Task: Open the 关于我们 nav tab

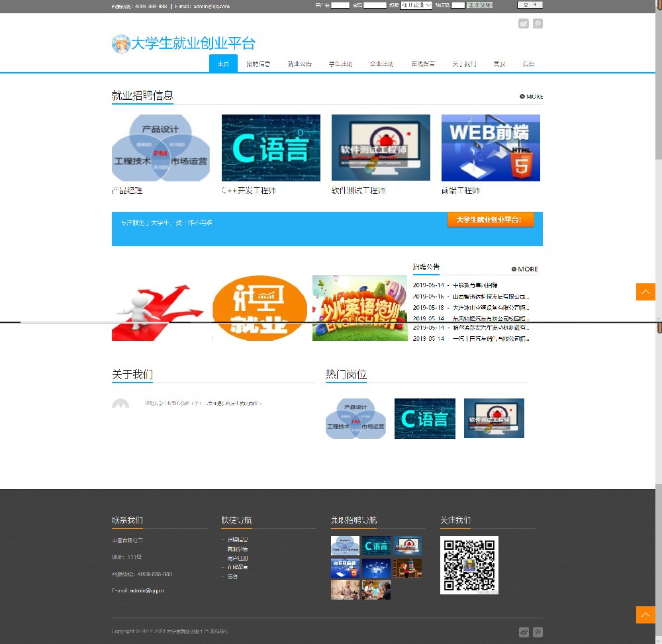Action: 464,64
